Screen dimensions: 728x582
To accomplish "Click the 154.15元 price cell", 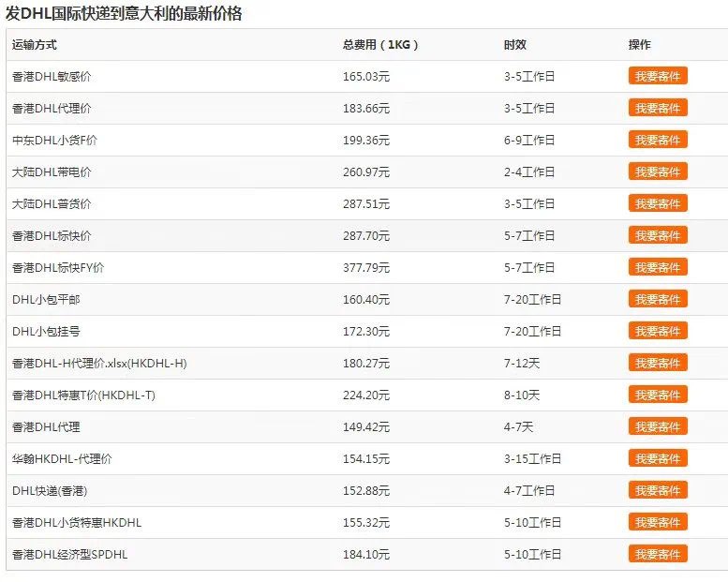I will click(366, 459).
